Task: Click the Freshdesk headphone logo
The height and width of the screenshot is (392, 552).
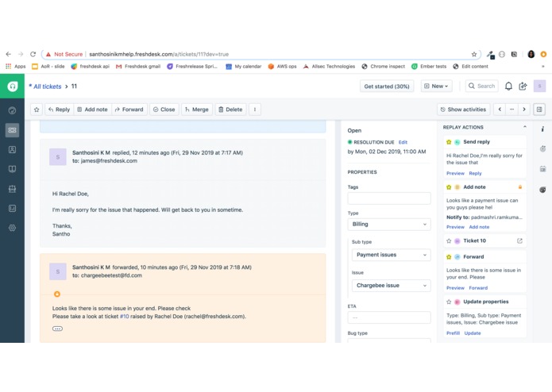Action: click(13, 86)
